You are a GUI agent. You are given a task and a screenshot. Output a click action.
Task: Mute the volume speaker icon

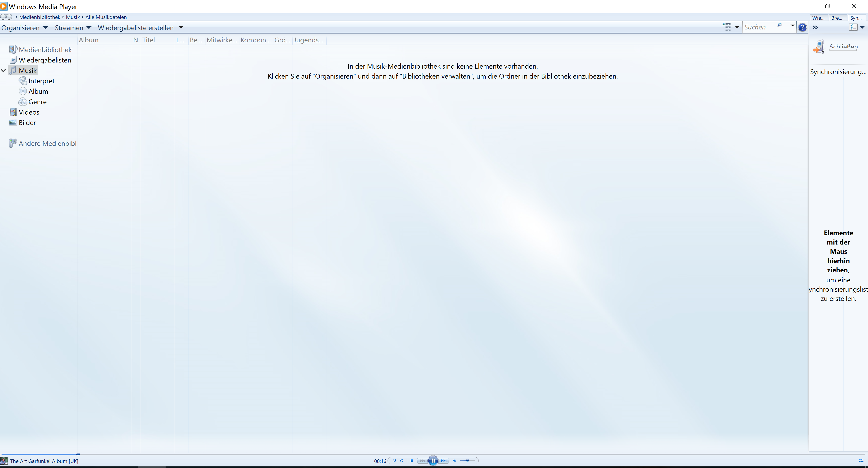[x=455, y=461]
